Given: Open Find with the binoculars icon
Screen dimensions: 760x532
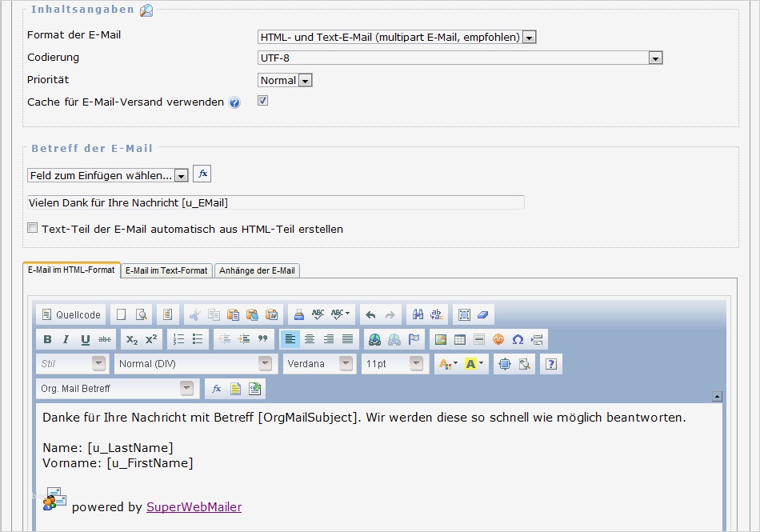Looking at the screenshot, I should 418,315.
